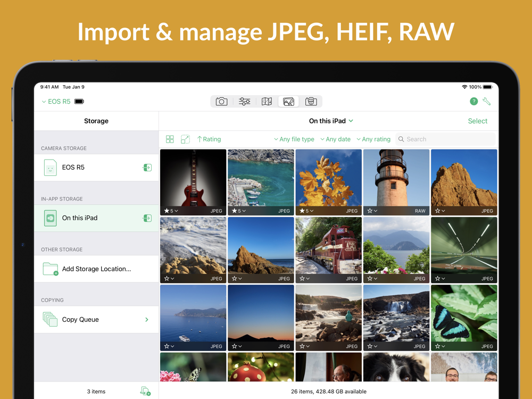Change sort order via Rating button
Image resolution: width=532 pixels, height=399 pixels.
[x=209, y=139]
